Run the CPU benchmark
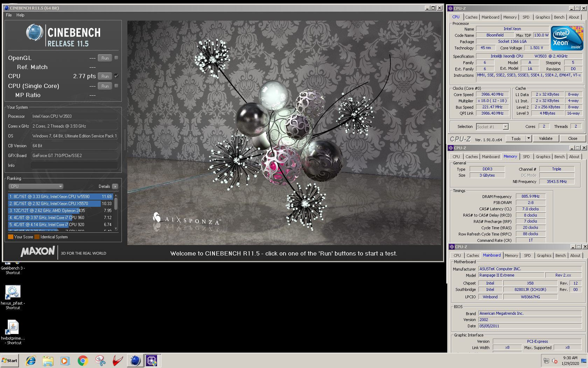Image resolution: width=588 pixels, height=368 pixels. tap(105, 76)
